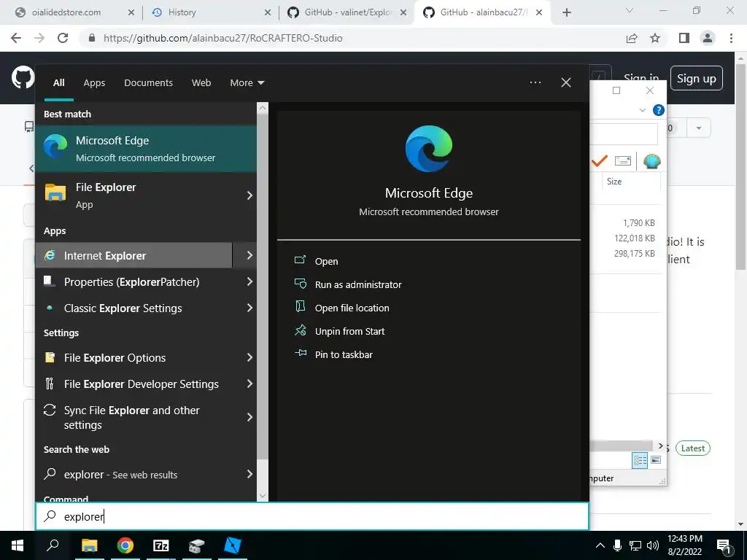This screenshot has width=747, height=560.
Task: Open 7-Zip from taskbar
Action: (x=161, y=545)
